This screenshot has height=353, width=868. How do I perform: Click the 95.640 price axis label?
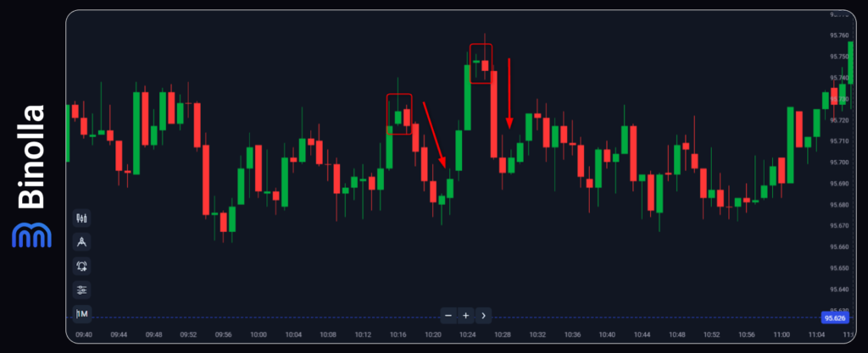tap(839, 290)
